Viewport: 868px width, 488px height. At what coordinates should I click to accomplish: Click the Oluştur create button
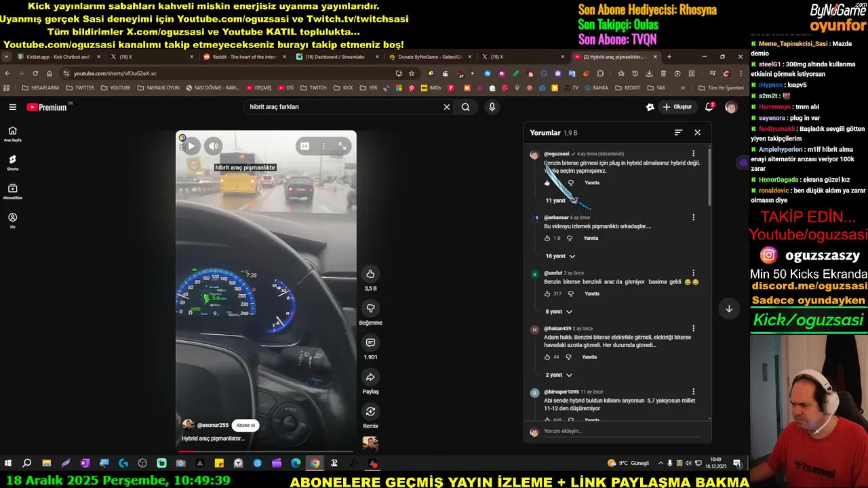[x=677, y=107]
